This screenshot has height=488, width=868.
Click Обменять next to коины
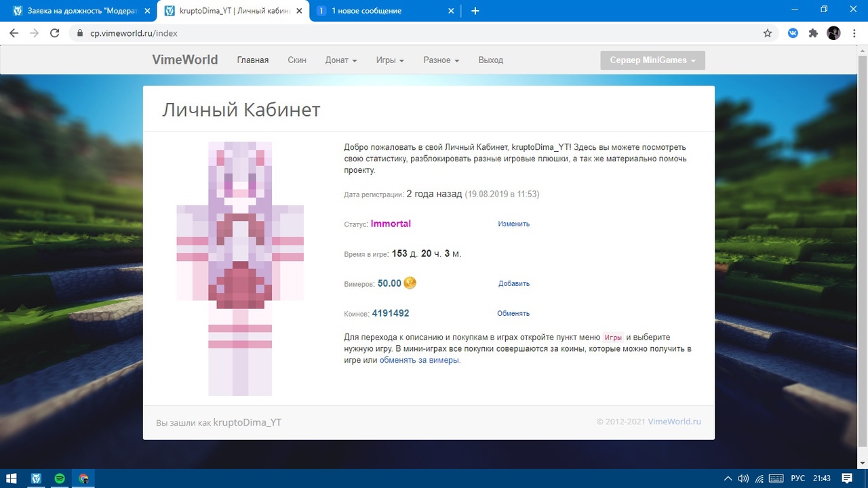513,313
